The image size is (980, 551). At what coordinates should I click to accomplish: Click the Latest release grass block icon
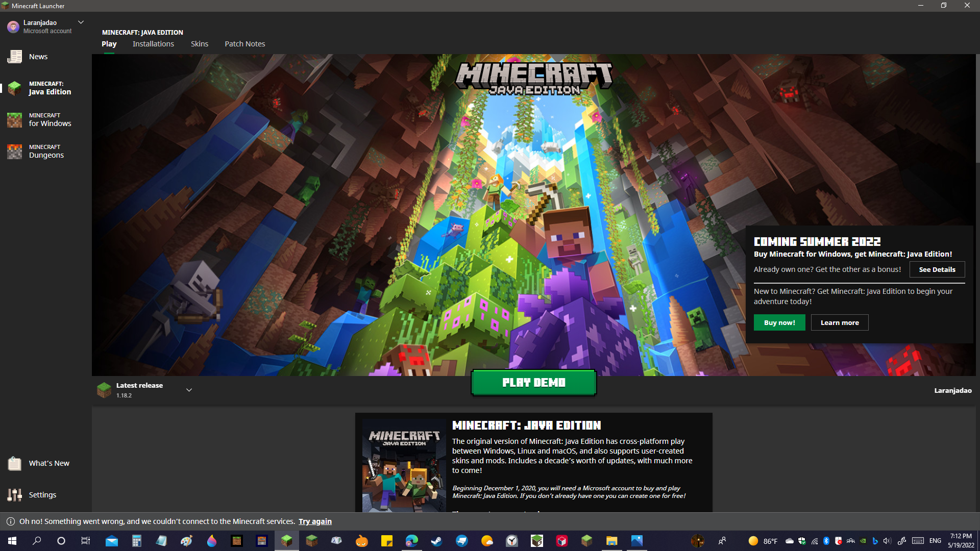(104, 390)
